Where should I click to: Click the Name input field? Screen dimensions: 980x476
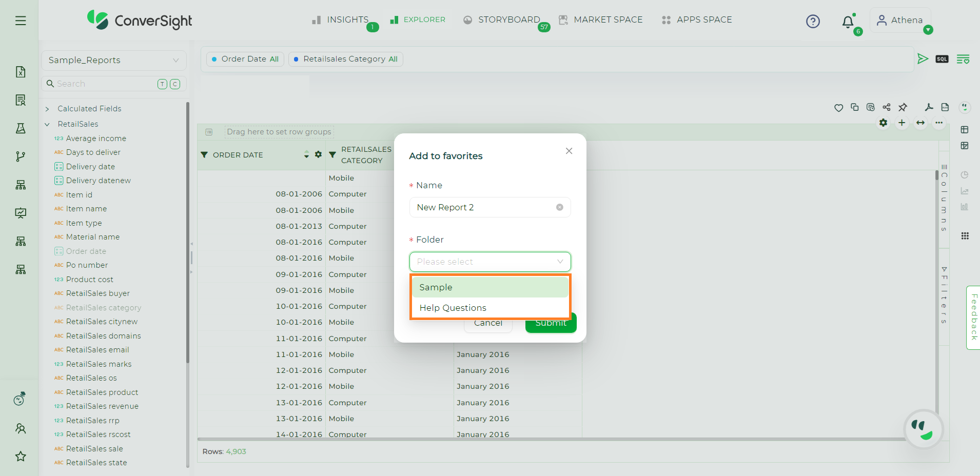[482, 207]
